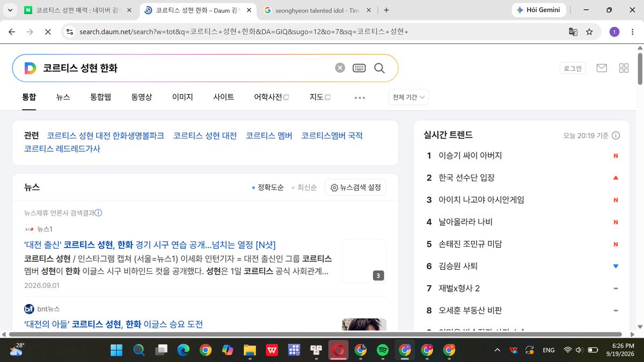This screenshot has width=644, height=362.
Task: Click trending item 김승원 사퇴
Action: [458, 266]
